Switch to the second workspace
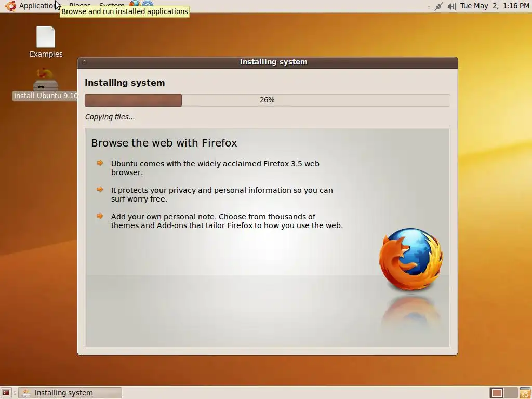The image size is (532, 399). pyautogui.click(x=510, y=393)
